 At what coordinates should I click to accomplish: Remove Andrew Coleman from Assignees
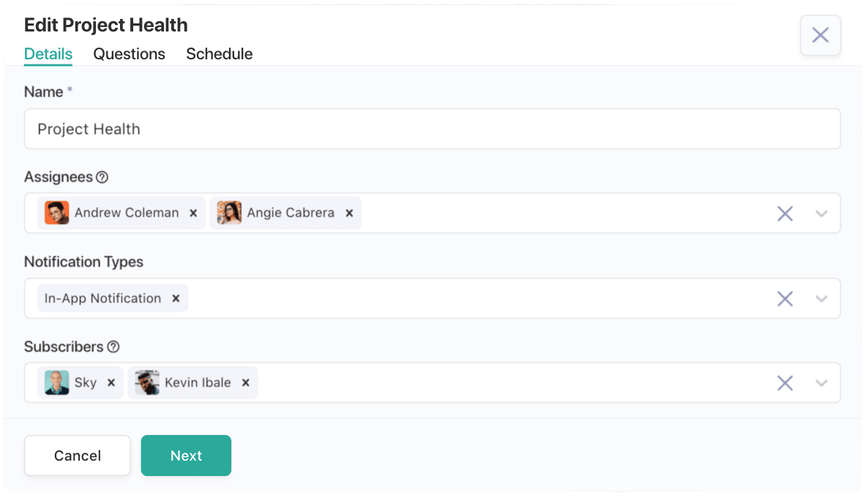193,213
